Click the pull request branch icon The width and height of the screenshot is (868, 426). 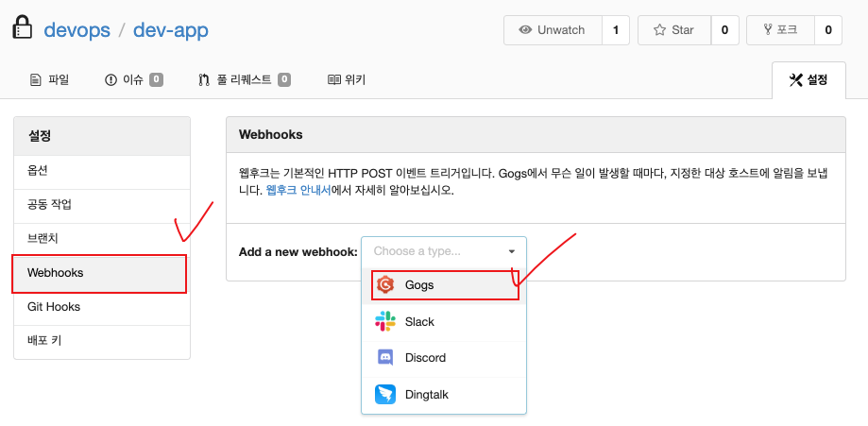(204, 79)
